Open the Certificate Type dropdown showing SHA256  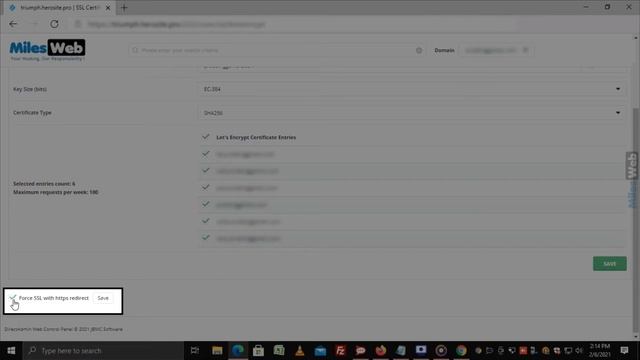pyautogui.click(x=411, y=113)
